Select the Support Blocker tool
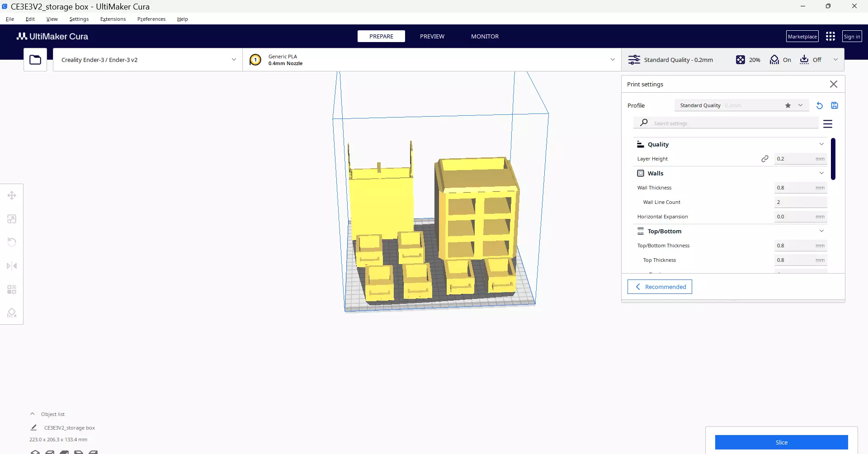The image size is (868, 454). 12,313
